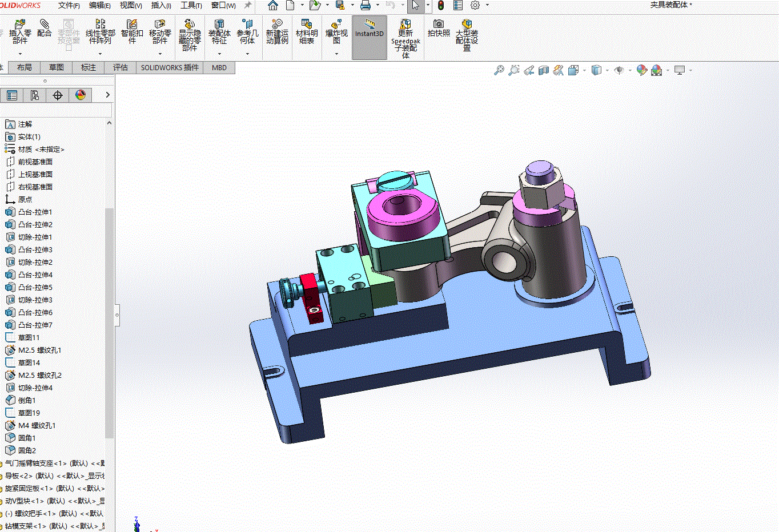The width and height of the screenshot is (779, 532).
Task: Click 爆炸视图 (Exploded View) tool
Action: pyautogui.click(x=336, y=31)
